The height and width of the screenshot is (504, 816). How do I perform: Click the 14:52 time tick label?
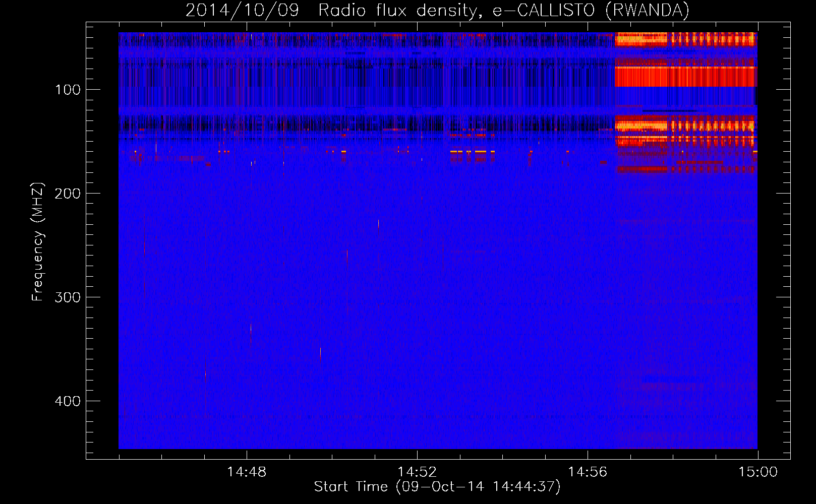tap(417, 472)
